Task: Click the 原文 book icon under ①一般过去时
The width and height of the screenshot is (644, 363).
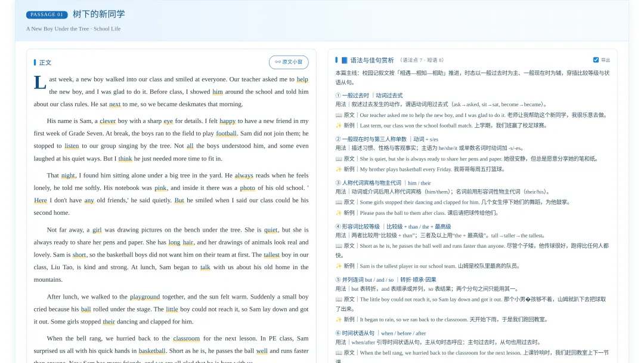Action: (339, 115)
